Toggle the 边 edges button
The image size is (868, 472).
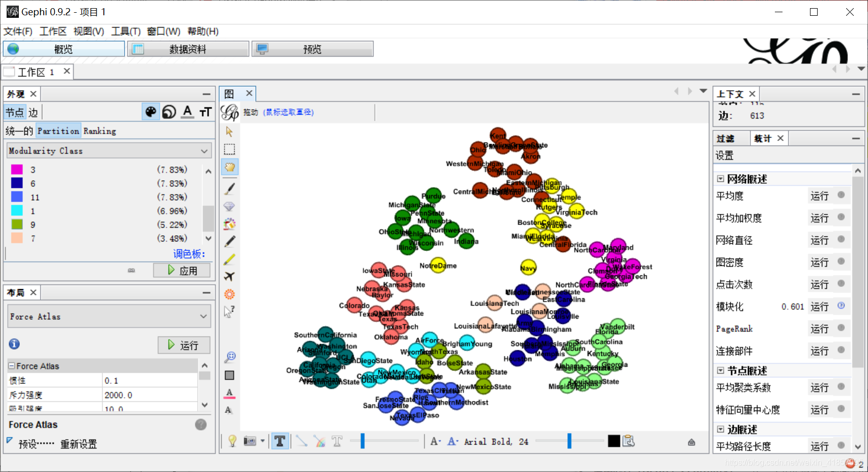(33, 113)
